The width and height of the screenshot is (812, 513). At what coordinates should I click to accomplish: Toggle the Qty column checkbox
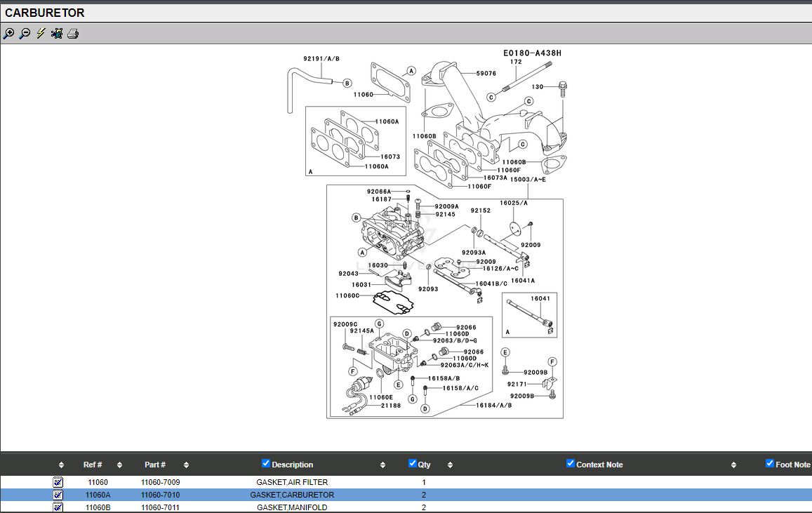[x=413, y=463]
